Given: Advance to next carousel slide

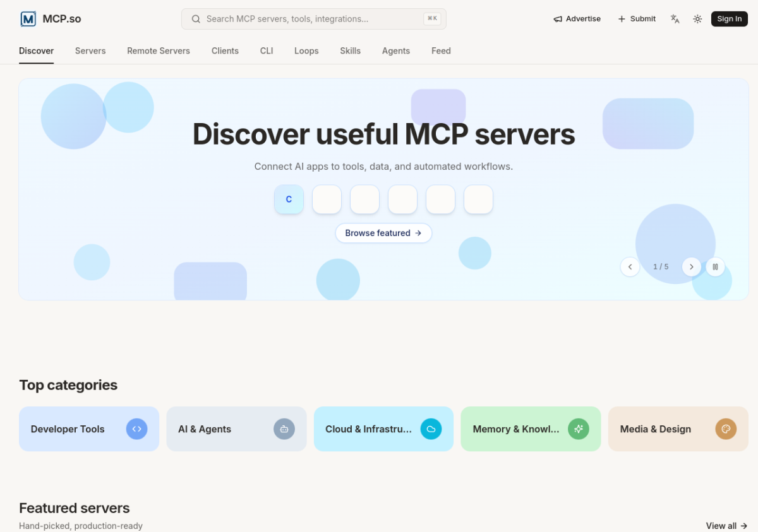Looking at the screenshot, I should 692,267.
